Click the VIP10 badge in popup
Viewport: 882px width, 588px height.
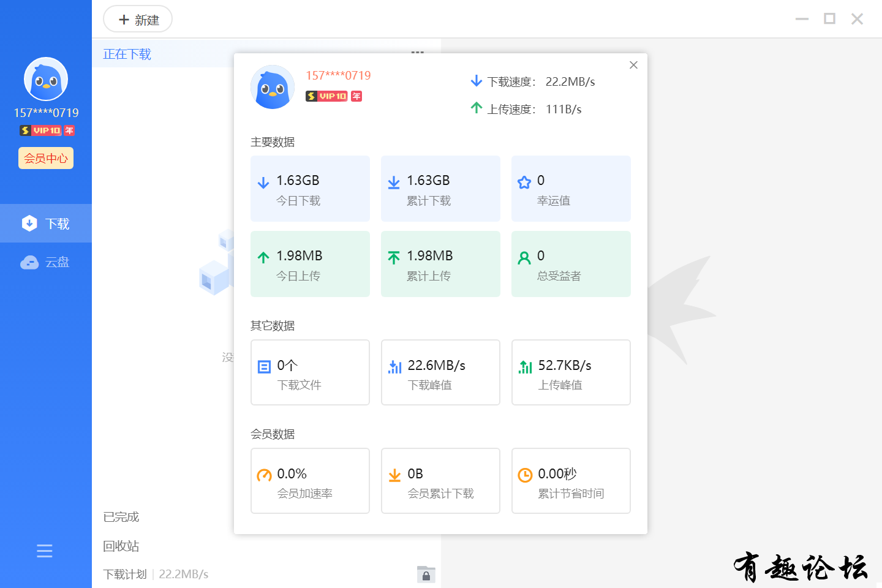click(x=327, y=96)
